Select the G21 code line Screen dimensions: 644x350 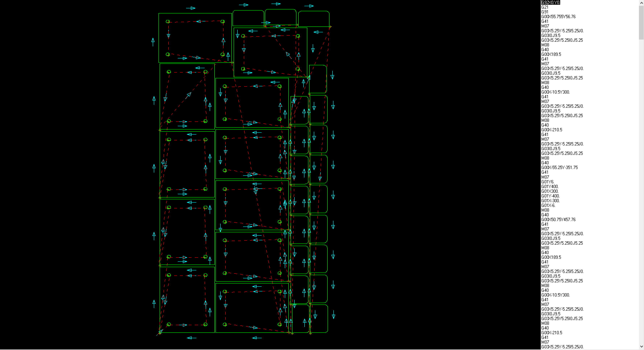tap(545, 7)
